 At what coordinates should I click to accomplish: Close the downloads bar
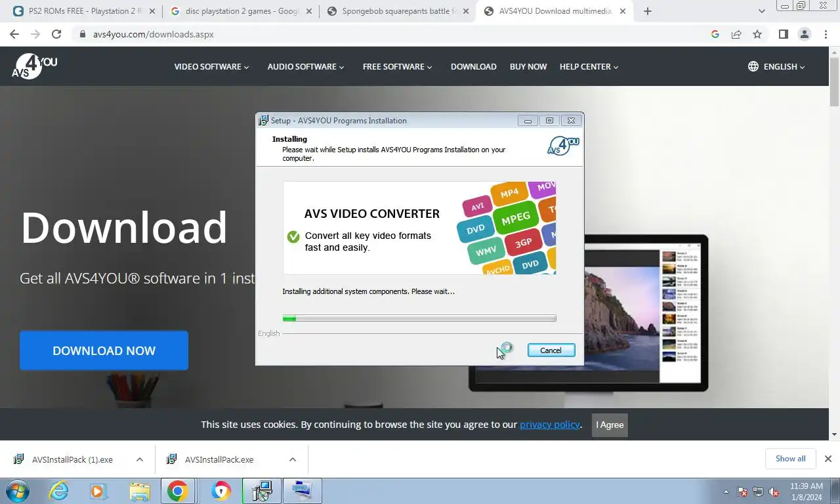point(828,459)
